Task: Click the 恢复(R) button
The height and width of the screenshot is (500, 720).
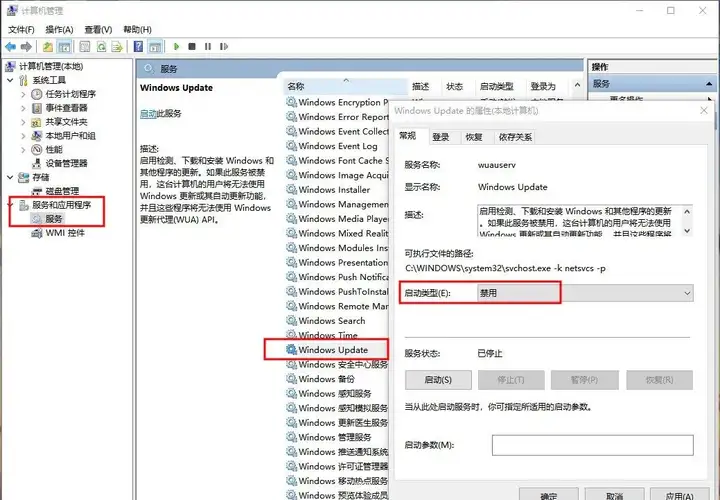Action: coord(659,380)
